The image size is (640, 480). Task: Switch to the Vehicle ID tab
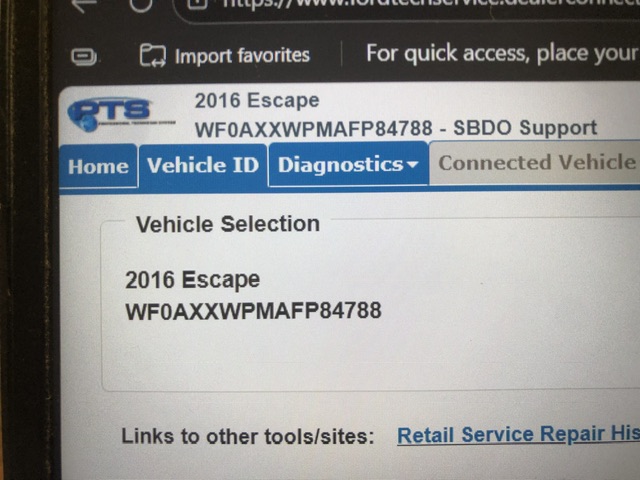pos(203,165)
